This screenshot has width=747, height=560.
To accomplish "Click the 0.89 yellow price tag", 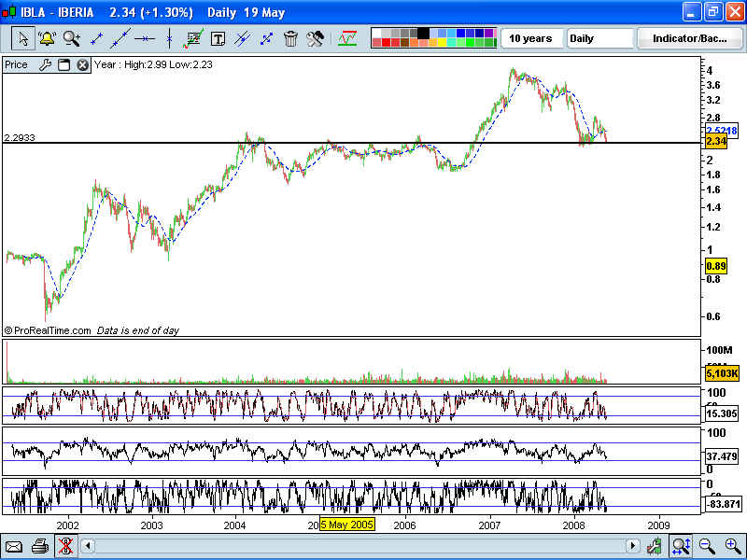I will point(716,266).
